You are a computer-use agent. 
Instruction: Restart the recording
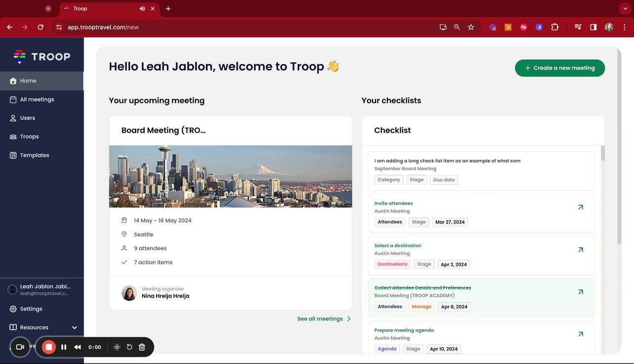pyautogui.click(x=129, y=347)
